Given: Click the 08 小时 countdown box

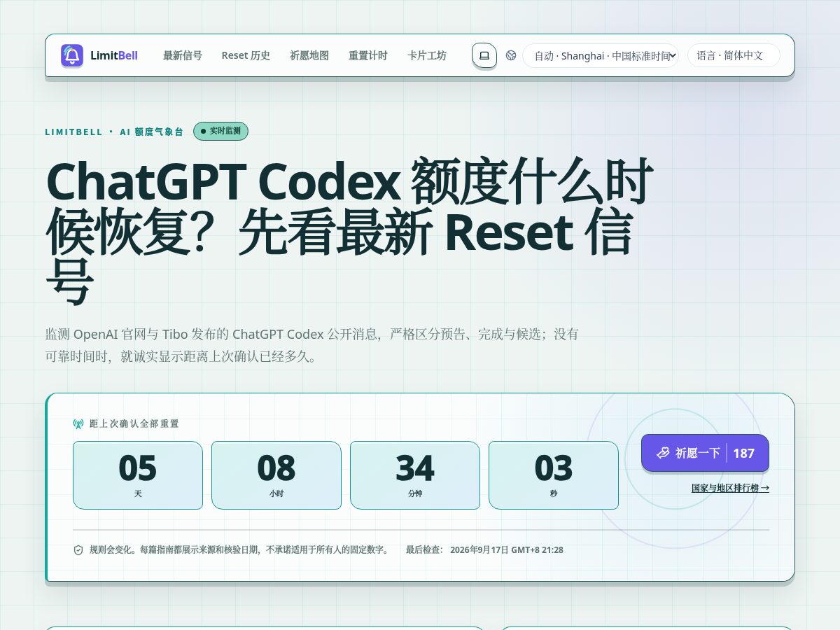Looking at the screenshot, I should point(276,475).
